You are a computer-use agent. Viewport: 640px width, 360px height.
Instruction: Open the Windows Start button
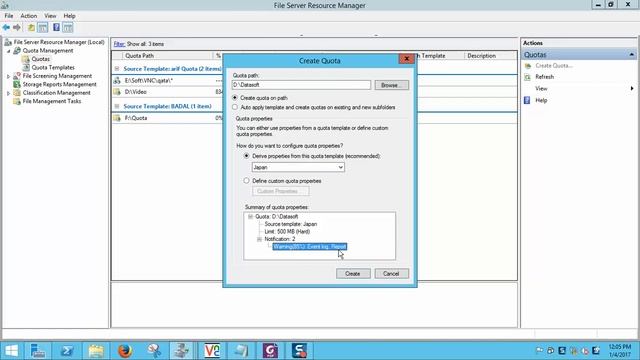tap(11, 351)
